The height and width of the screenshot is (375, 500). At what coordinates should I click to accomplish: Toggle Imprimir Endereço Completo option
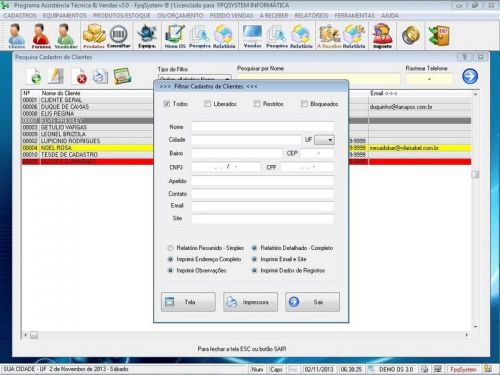170,259
